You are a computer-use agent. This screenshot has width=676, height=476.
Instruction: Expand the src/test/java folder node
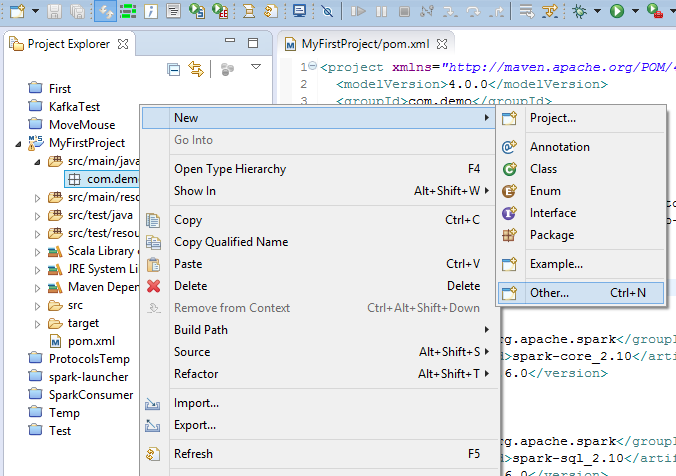pos(37,216)
